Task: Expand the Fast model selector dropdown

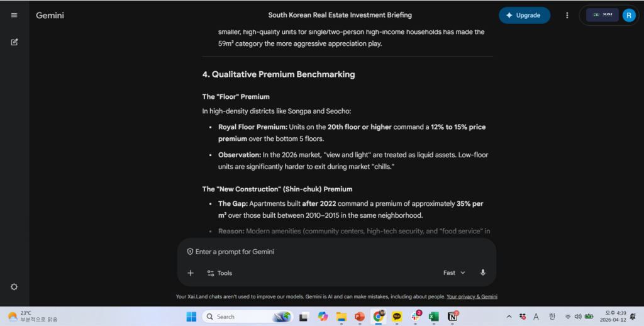Action: (x=454, y=273)
